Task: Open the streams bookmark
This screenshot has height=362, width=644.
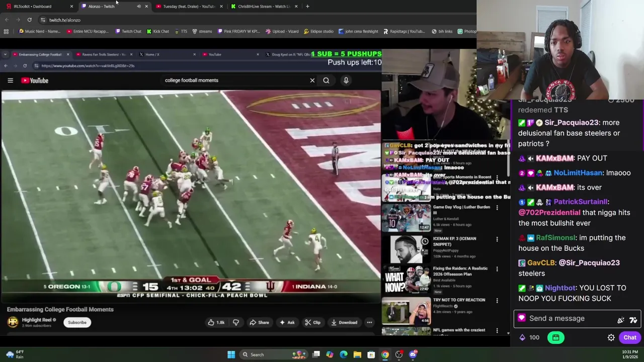Action: pos(202,31)
